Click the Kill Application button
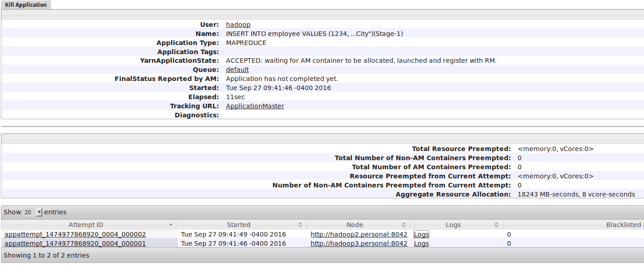 (x=26, y=5)
